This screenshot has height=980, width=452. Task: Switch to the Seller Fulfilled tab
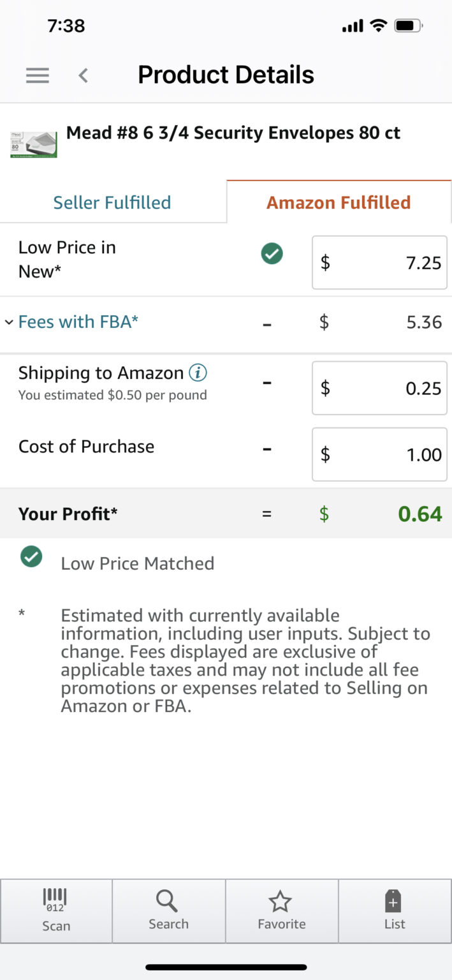click(x=112, y=202)
